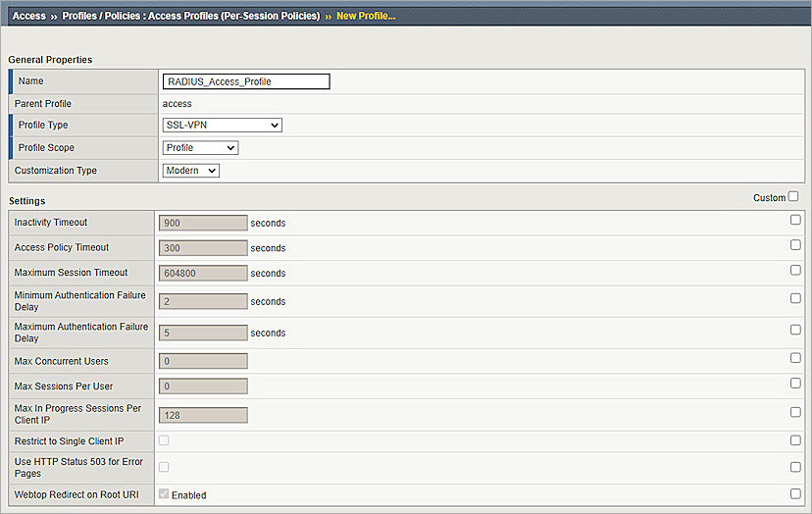Image resolution: width=812 pixels, height=514 pixels.
Task: Enable custom checkbox for Minimum Authentication Failure Delay
Action: tap(795, 298)
